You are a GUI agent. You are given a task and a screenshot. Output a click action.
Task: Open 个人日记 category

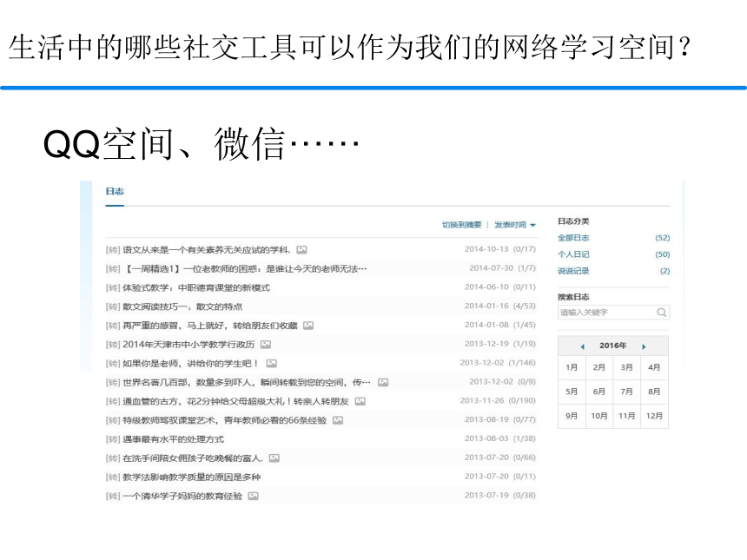(x=573, y=254)
